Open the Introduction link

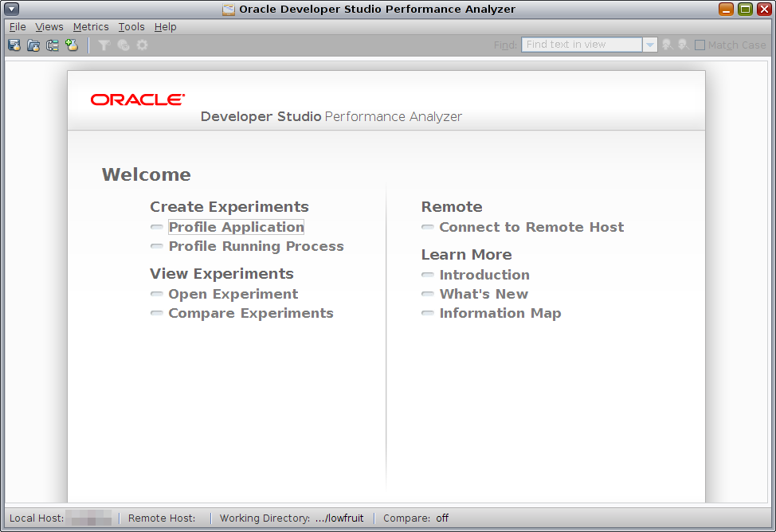484,275
